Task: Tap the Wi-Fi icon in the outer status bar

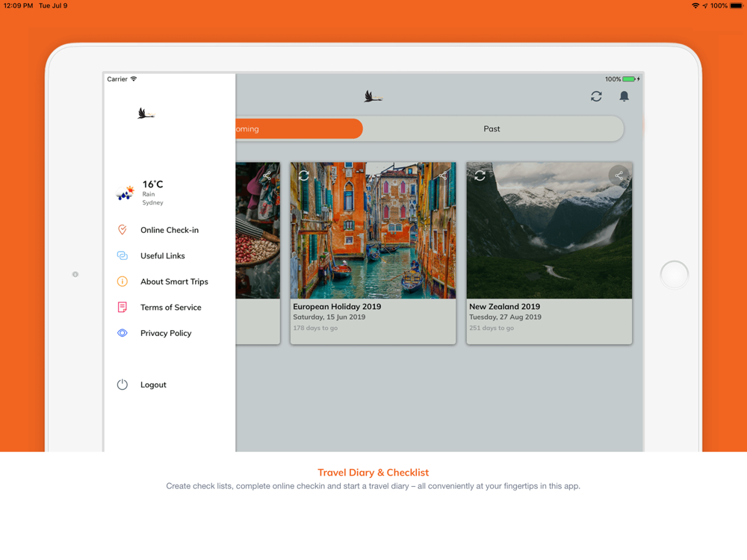Action: coord(695,6)
